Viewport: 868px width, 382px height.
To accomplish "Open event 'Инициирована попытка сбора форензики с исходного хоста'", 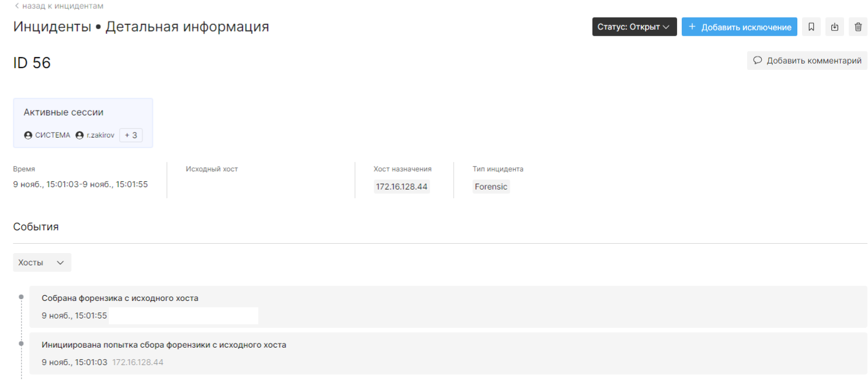I will point(448,353).
